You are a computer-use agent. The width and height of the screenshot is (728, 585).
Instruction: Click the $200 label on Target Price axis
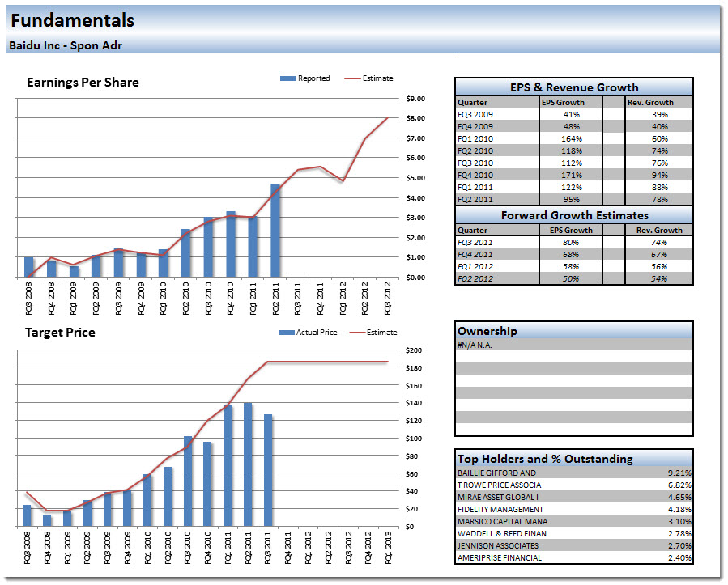(415, 351)
